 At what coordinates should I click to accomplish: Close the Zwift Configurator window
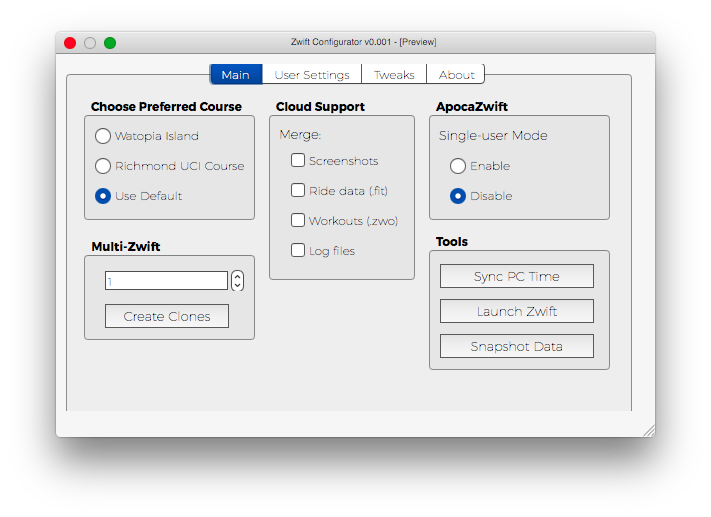pos(70,43)
